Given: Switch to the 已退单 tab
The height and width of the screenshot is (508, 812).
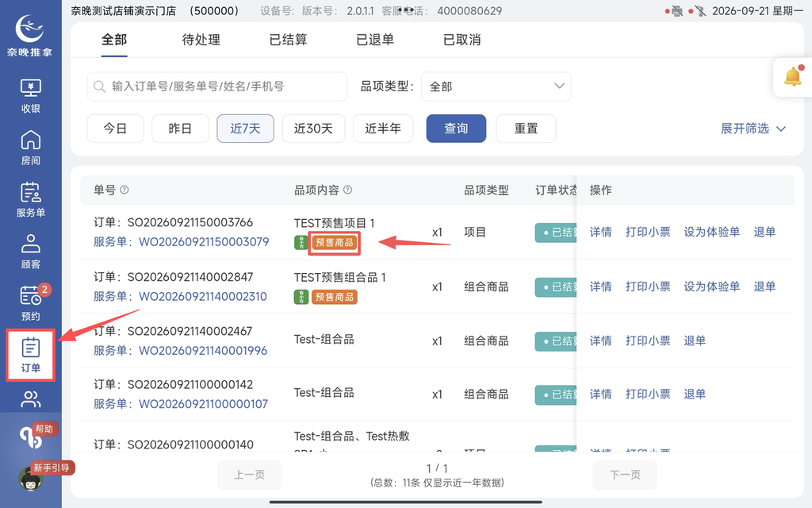Looking at the screenshot, I should (x=375, y=40).
